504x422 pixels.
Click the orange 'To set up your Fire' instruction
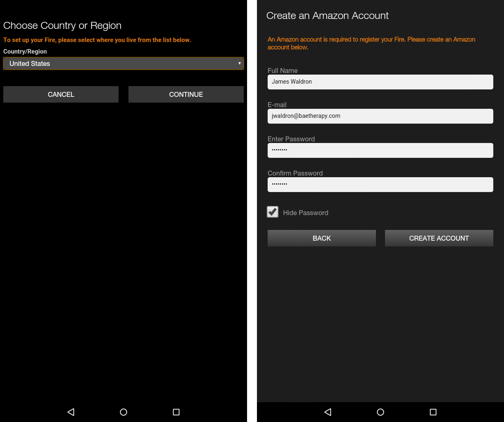(x=97, y=40)
